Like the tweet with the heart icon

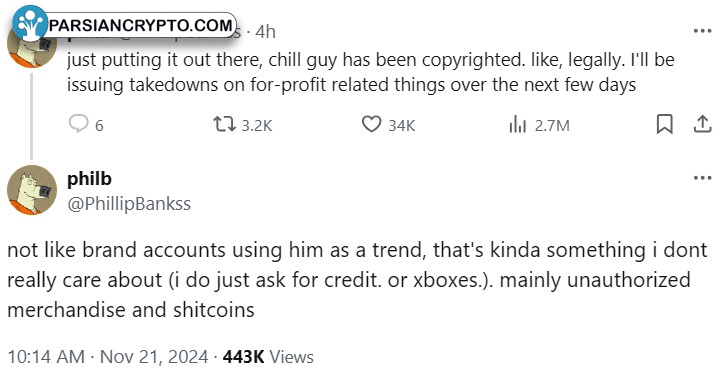371,124
